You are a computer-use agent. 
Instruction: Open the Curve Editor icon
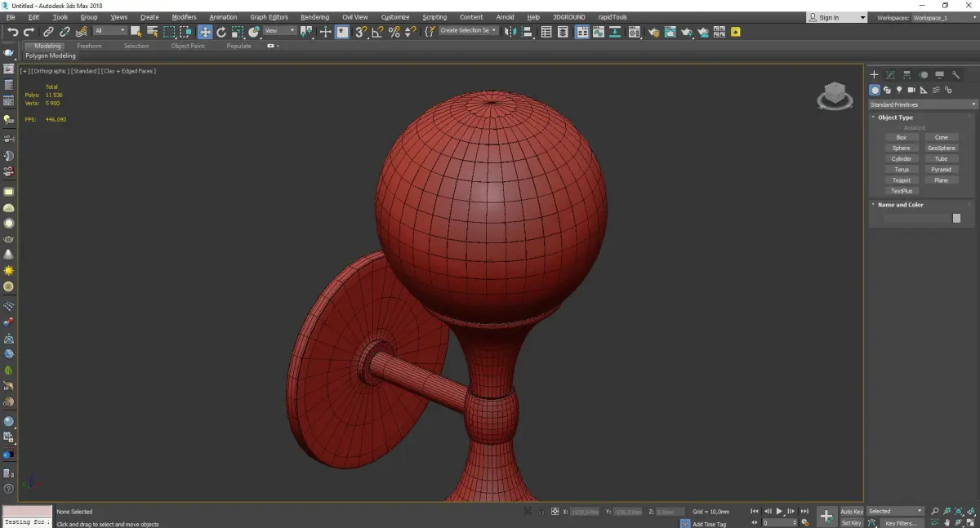[x=599, y=32]
